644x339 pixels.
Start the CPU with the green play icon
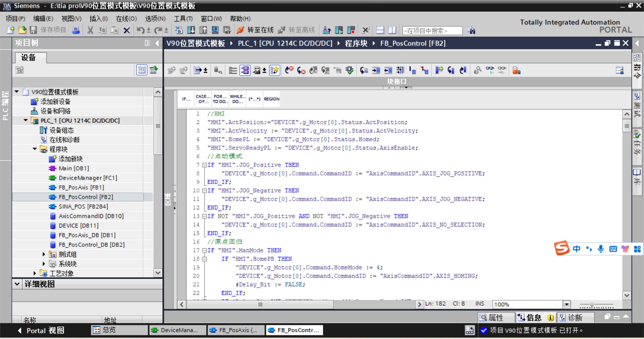coord(339,30)
